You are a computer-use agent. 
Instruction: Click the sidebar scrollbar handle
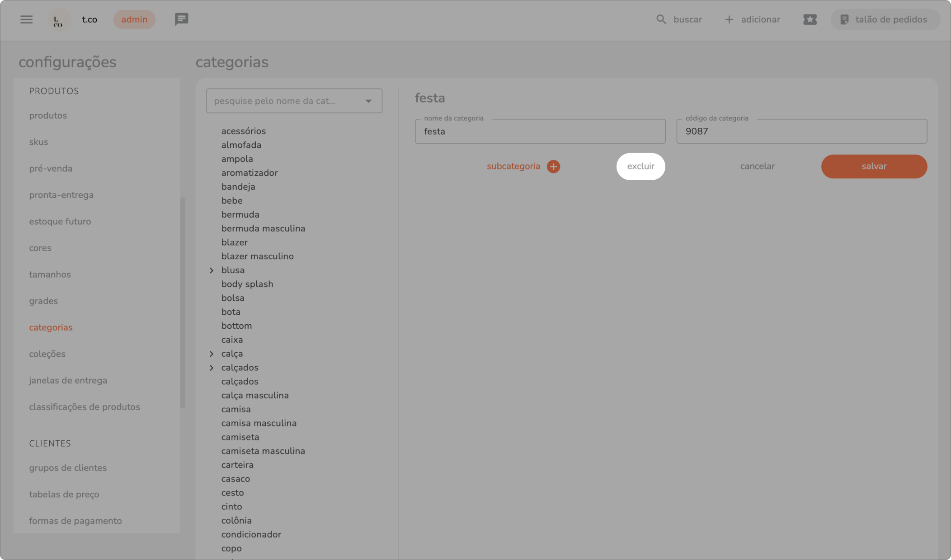tap(183, 303)
